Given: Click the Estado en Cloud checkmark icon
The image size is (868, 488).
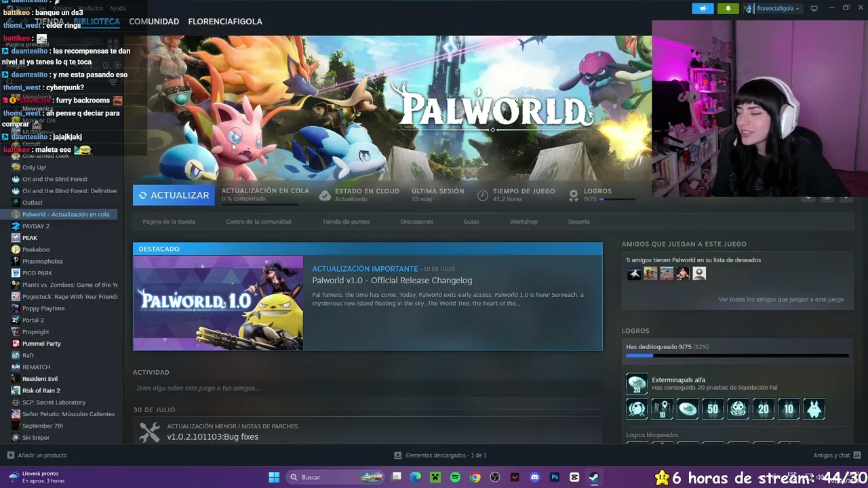Looking at the screenshot, I should 325,195.
